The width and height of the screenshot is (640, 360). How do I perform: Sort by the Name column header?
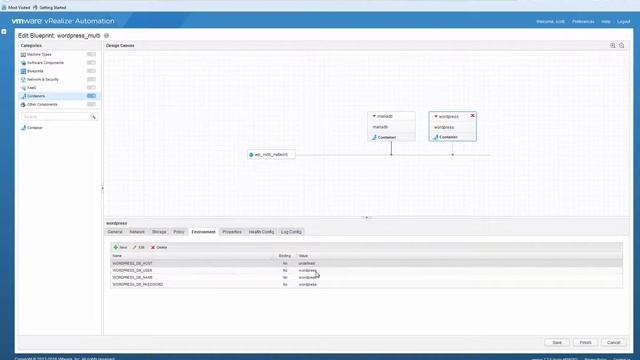click(117, 256)
